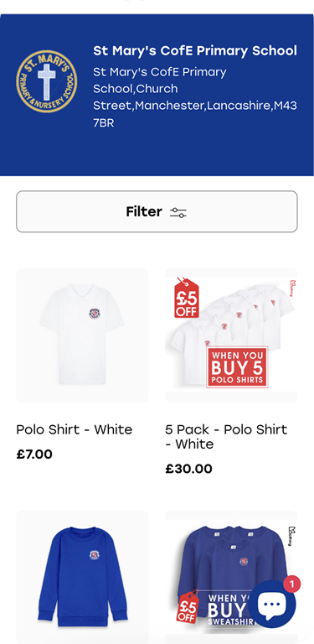314x644 pixels.
Task: Click the £5 OFF tag on polo pack
Action: coord(187,298)
